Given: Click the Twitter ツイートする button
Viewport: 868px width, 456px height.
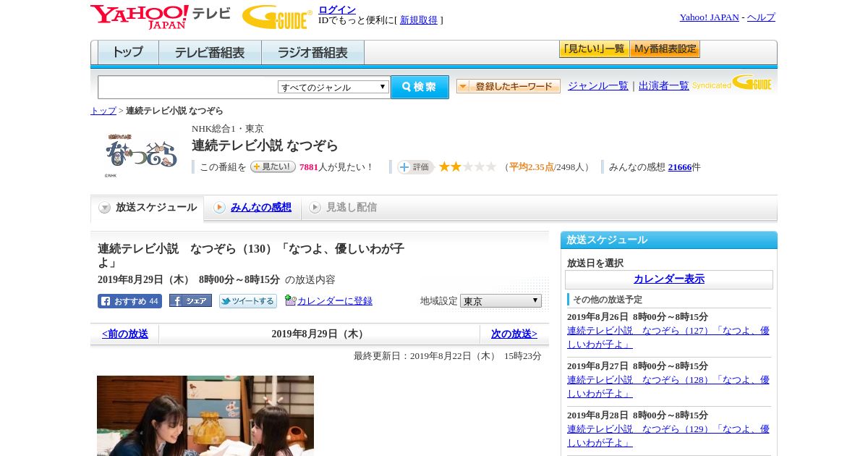Looking at the screenshot, I should (x=248, y=301).
